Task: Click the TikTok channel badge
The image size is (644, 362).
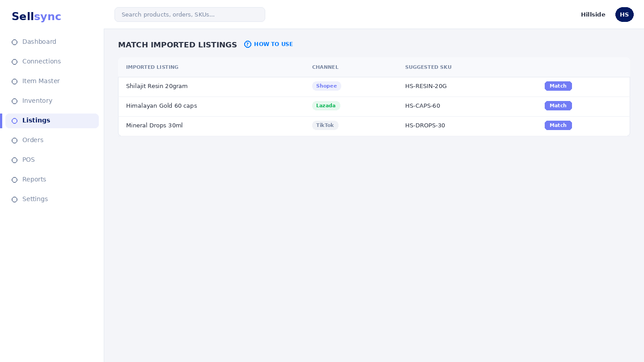Action: pos(325,126)
